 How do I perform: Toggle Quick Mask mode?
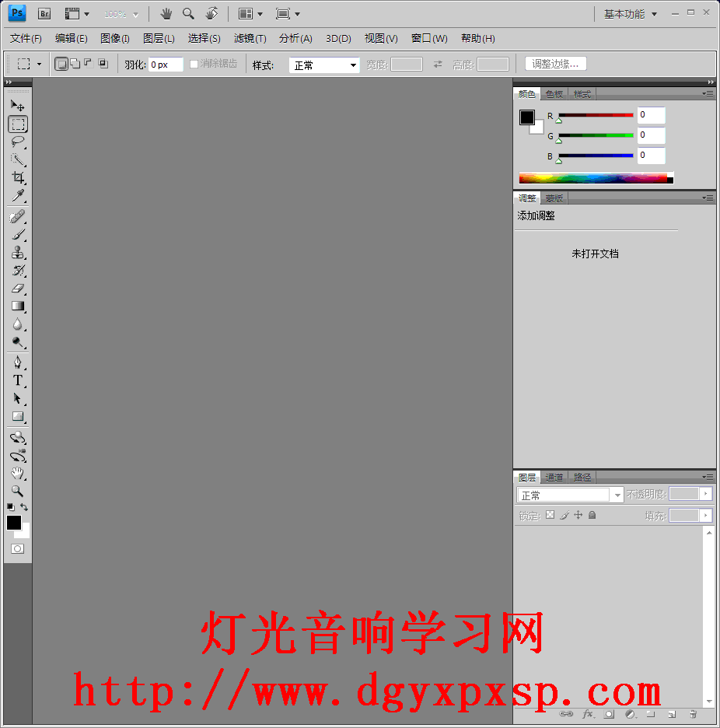tap(17, 548)
